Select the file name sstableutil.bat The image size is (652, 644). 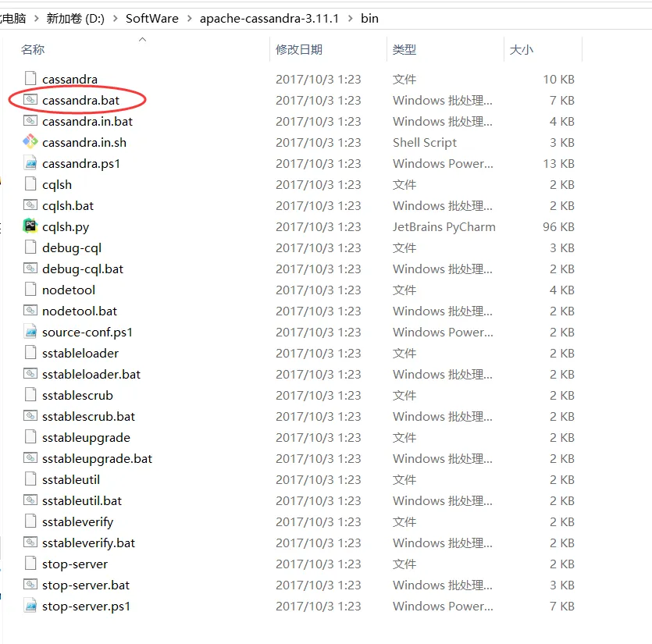(x=82, y=500)
